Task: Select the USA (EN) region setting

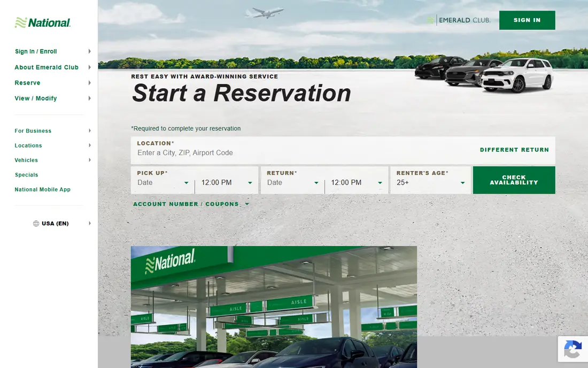Action: point(55,224)
